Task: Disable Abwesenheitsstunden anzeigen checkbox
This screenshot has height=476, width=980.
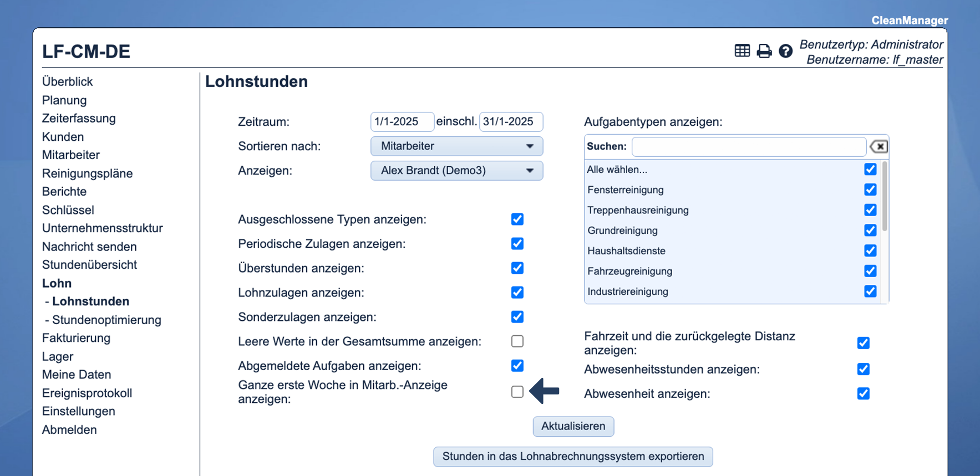Action: (863, 369)
